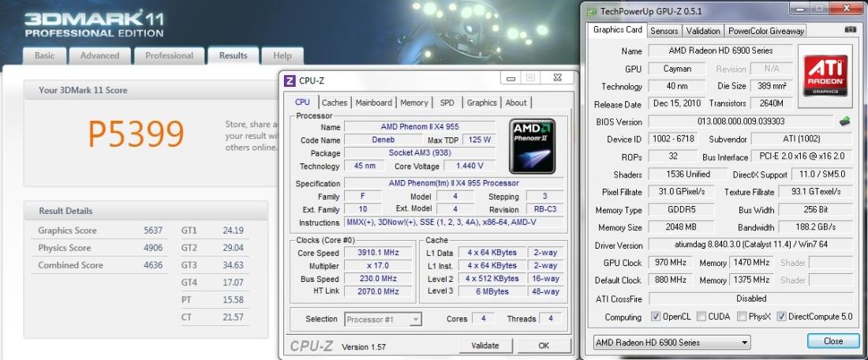Switch to the Advanced tab in 3DMark
The image size is (868, 360).
[x=99, y=55]
